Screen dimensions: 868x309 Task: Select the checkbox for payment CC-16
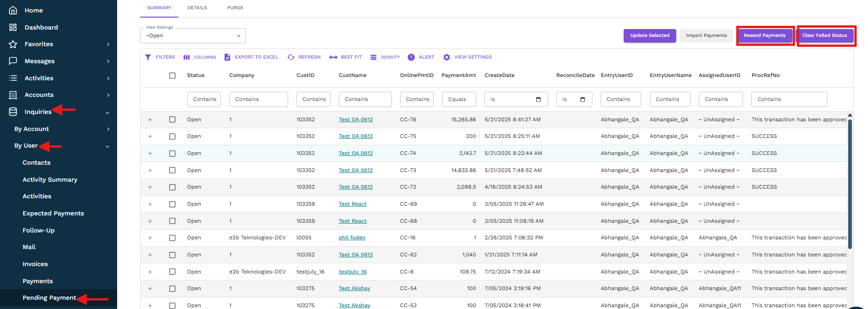[x=172, y=238]
